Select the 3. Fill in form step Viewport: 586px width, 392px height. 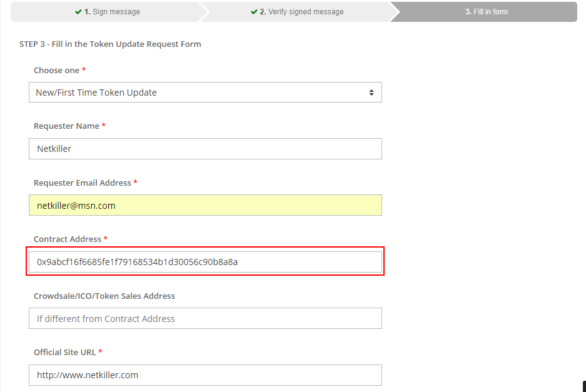(486, 12)
